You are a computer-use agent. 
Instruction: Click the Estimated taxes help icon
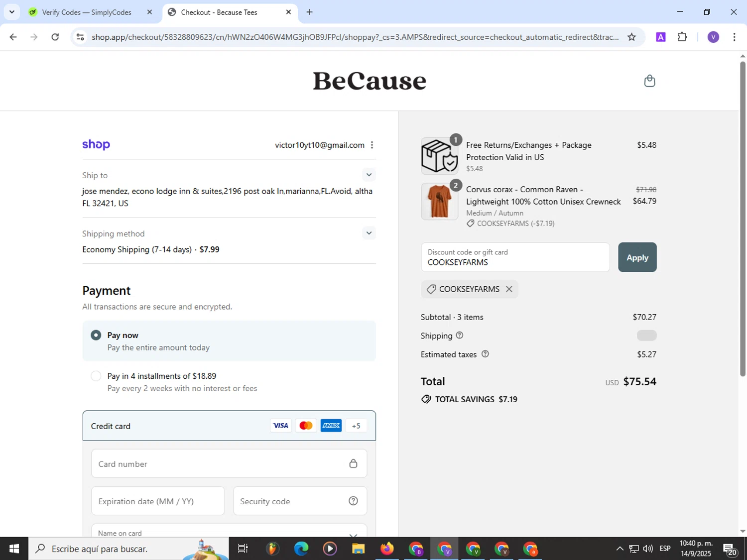[x=485, y=354]
